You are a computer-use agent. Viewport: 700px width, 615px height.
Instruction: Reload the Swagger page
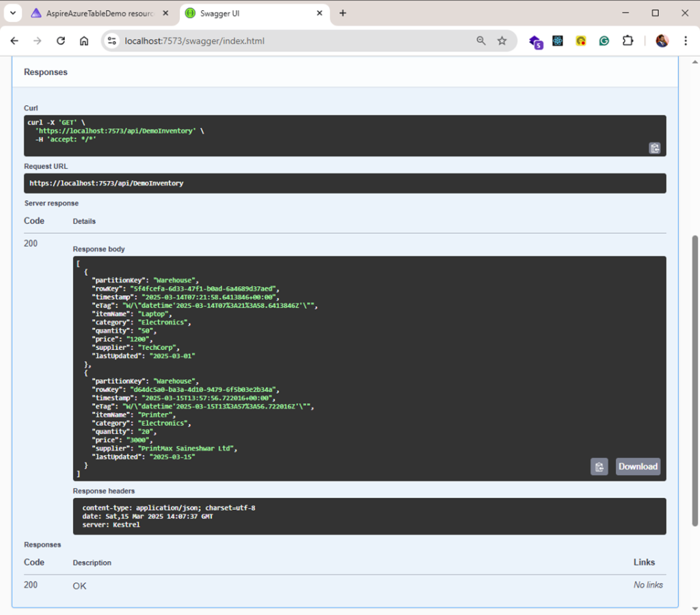click(x=60, y=40)
